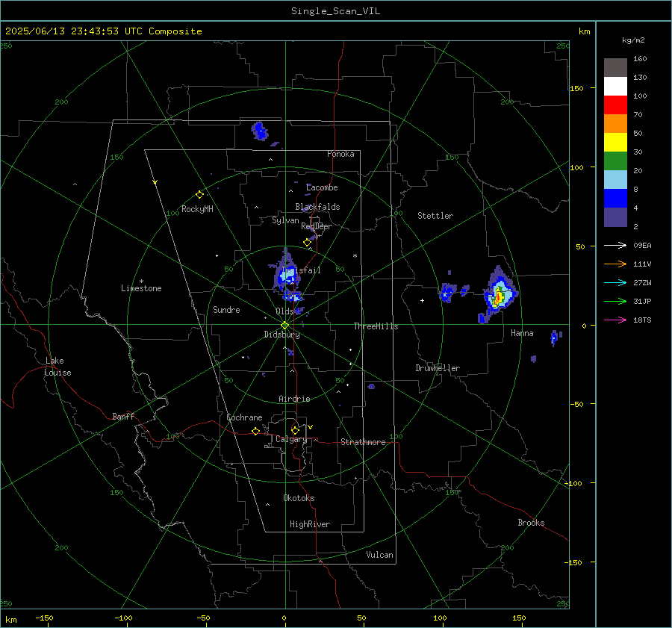Click the Stettler label

coord(435,216)
